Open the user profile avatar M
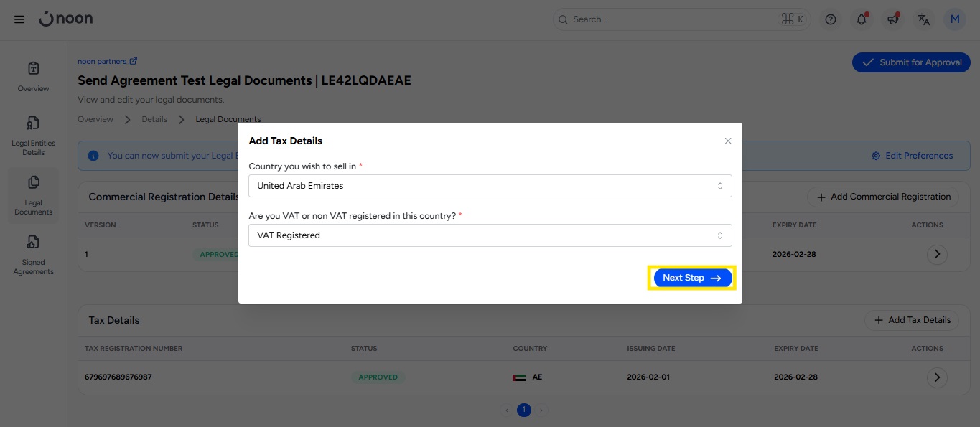980x427 pixels. click(x=955, y=19)
